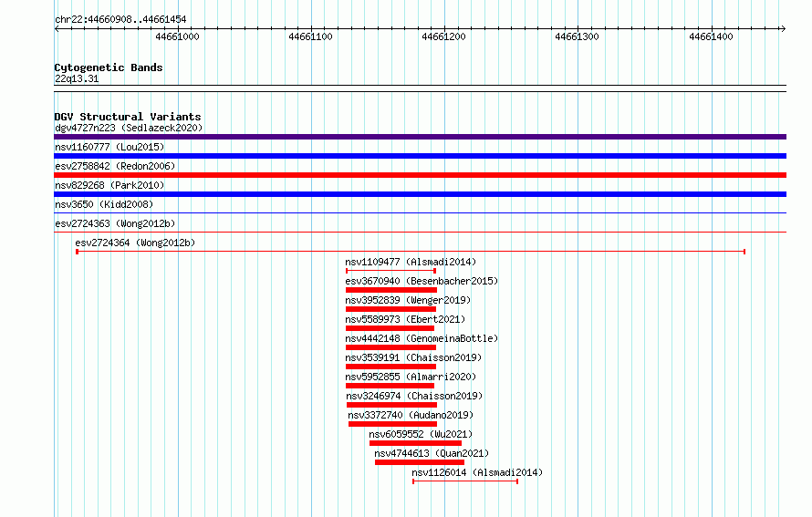812x517 pixels.
Task: Click red bar under esv3670940
Action: click(x=391, y=290)
